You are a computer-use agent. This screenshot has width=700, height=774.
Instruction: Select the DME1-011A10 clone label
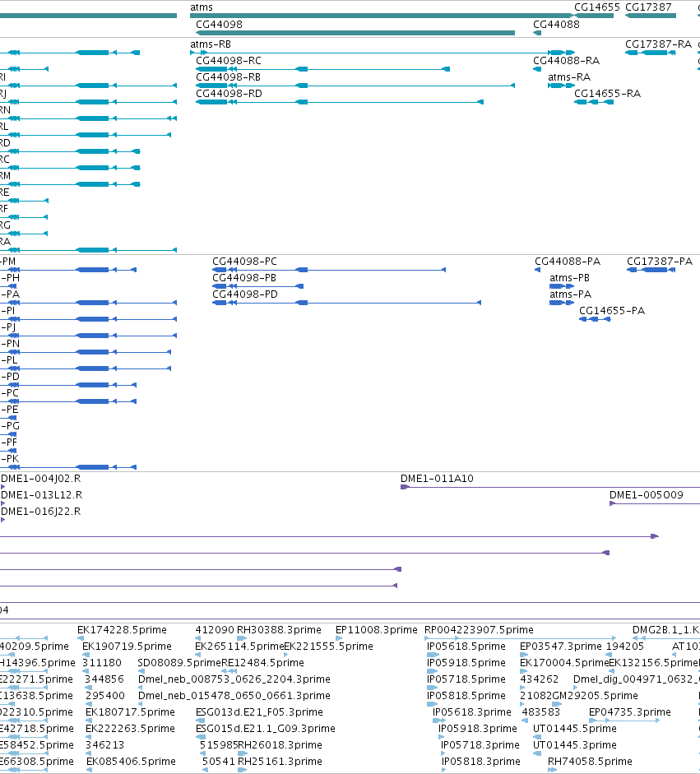(x=437, y=479)
